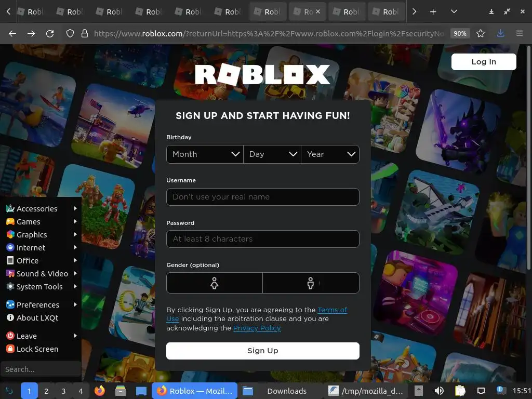Switch to virtual desktop 3

(x=63, y=391)
